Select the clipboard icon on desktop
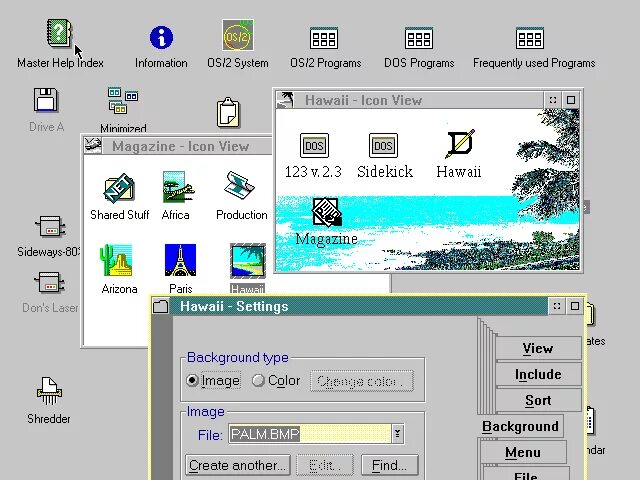This screenshot has width=640, height=480. point(228,112)
